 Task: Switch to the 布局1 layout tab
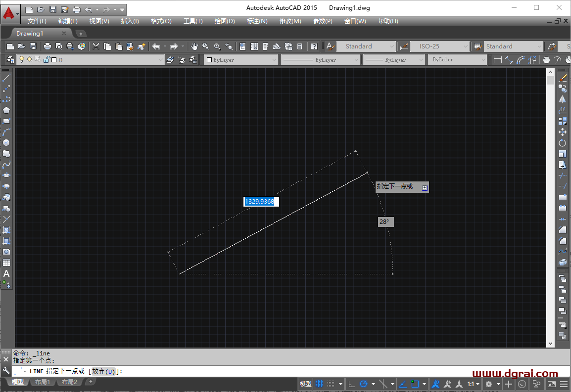[x=43, y=382]
